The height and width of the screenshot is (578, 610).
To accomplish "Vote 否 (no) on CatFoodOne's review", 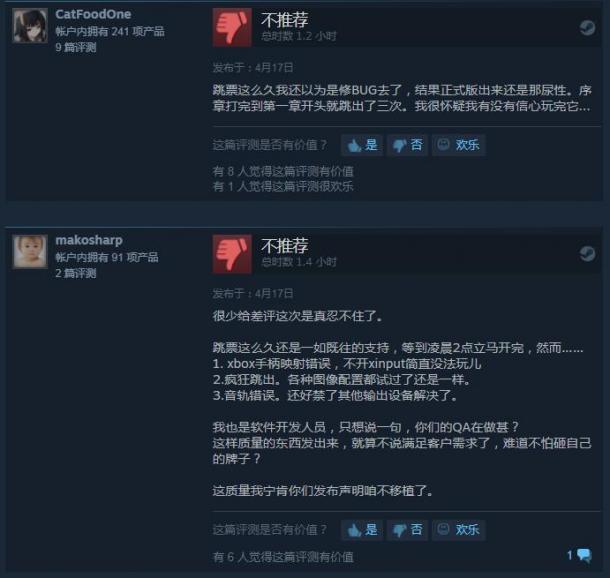I will click(x=407, y=145).
